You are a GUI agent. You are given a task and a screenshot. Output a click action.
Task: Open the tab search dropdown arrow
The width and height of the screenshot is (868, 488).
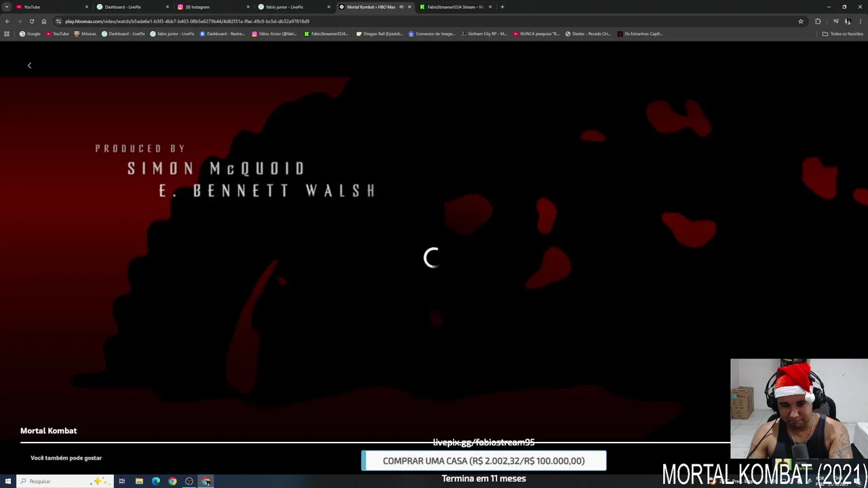coord(7,7)
